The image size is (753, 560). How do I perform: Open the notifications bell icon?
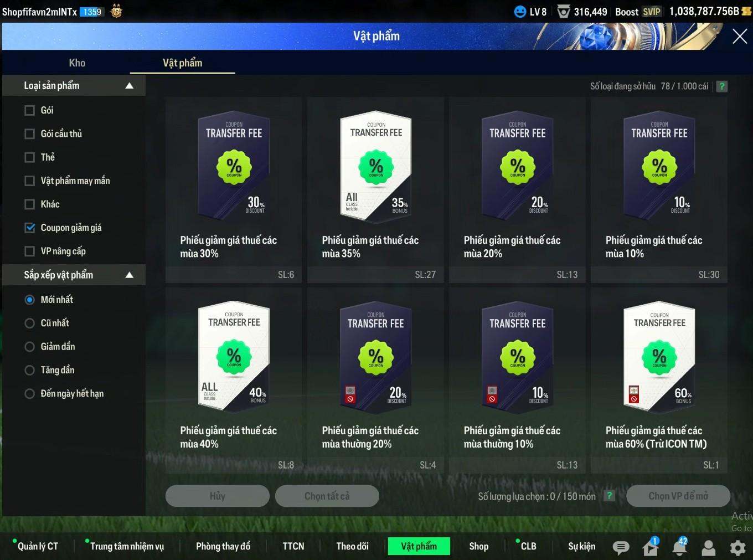tap(680, 547)
